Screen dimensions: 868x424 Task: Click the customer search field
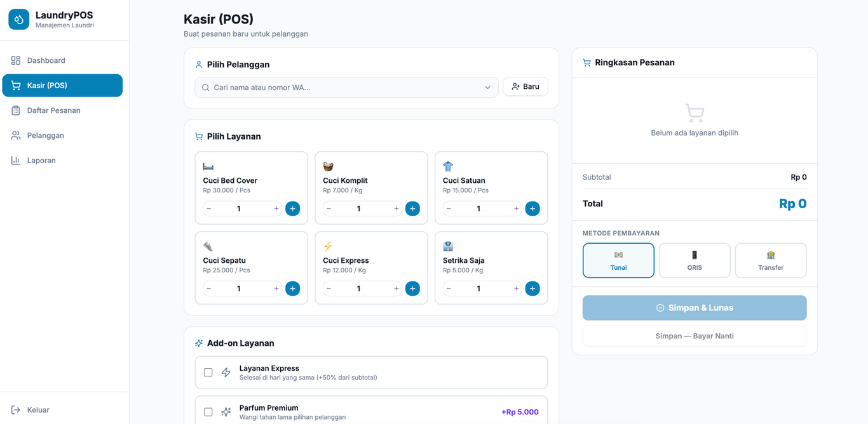tap(346, 88)
